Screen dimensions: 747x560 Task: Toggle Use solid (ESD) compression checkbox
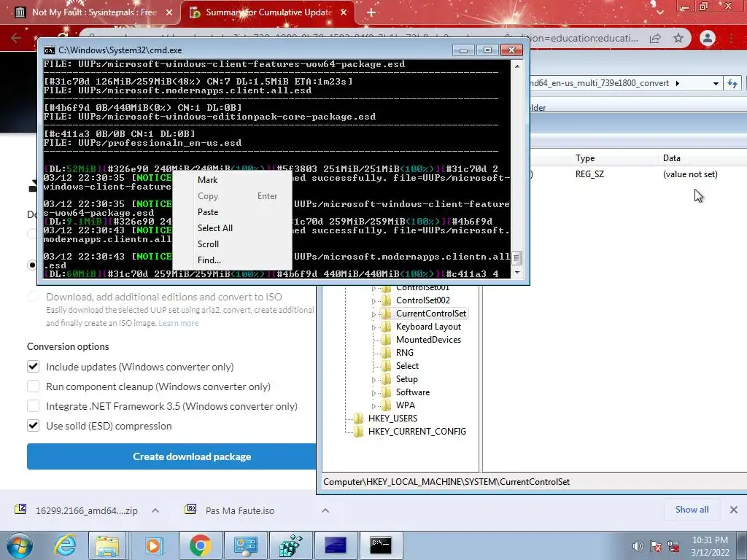[x=33, y=426]
